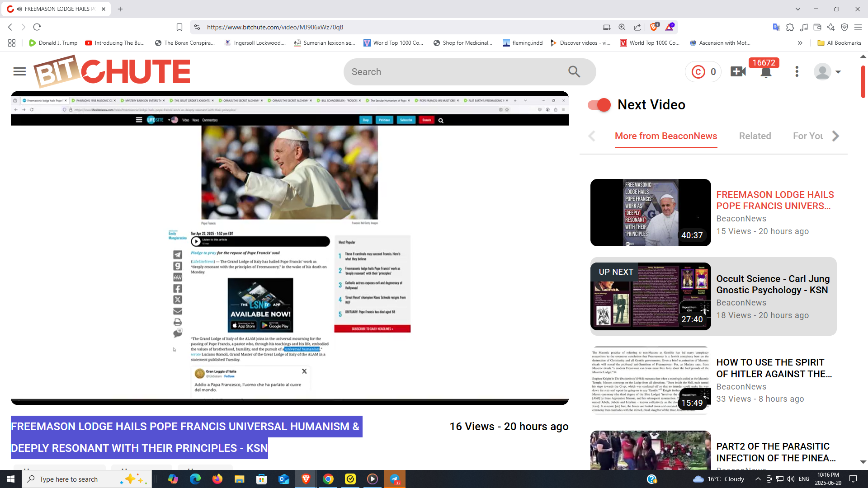Click the page scrollbar down arrow
This screenshot has width=868, height=488.
coord(863,462)
